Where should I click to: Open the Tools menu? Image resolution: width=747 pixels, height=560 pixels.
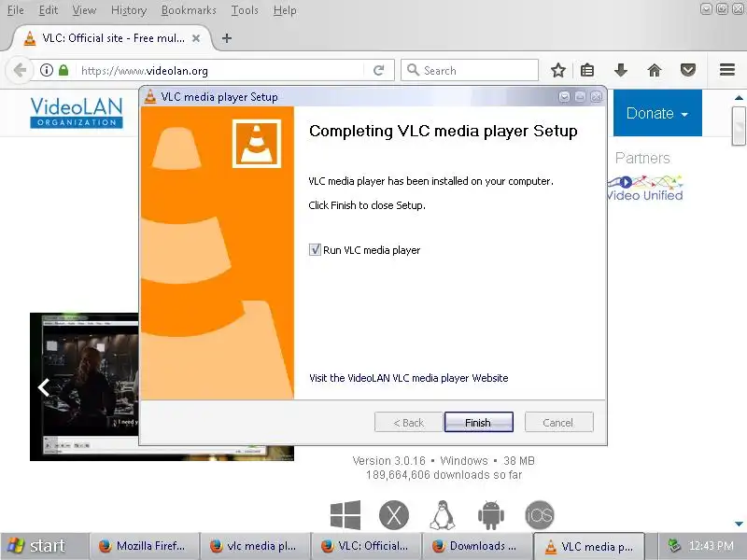[x=245, y=10]
